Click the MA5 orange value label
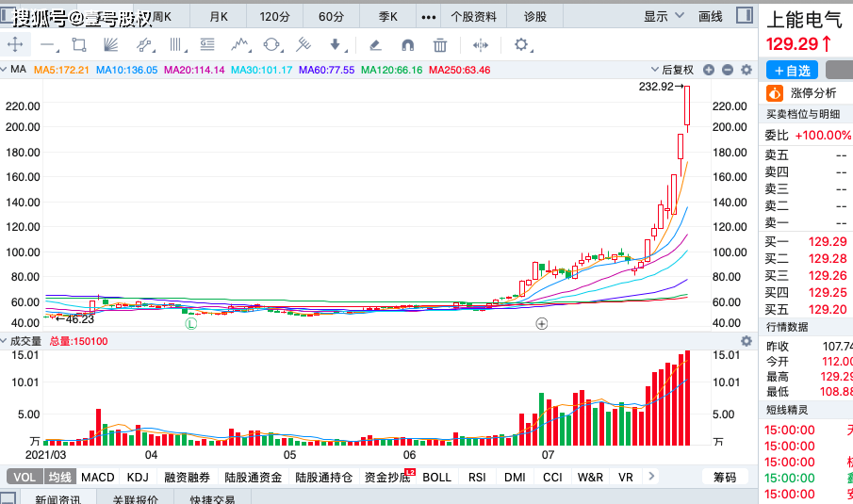 coord(61,70)
